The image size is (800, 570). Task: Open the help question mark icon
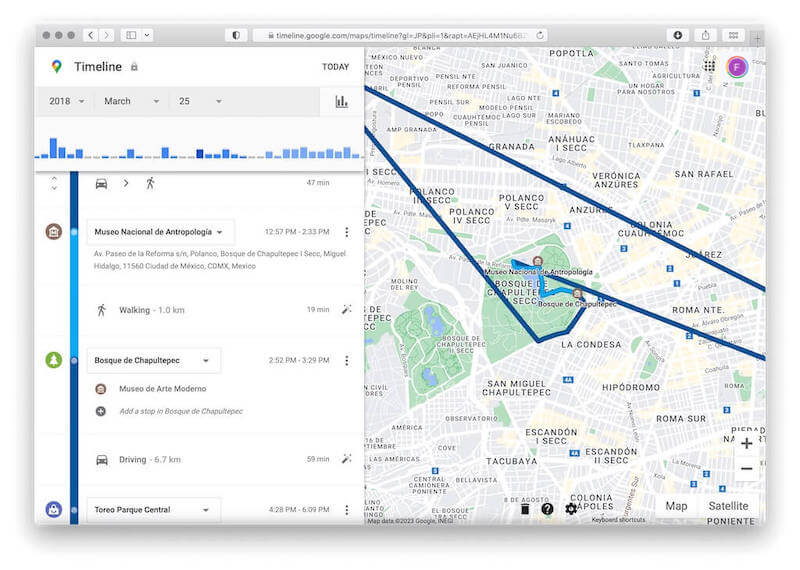547,508
